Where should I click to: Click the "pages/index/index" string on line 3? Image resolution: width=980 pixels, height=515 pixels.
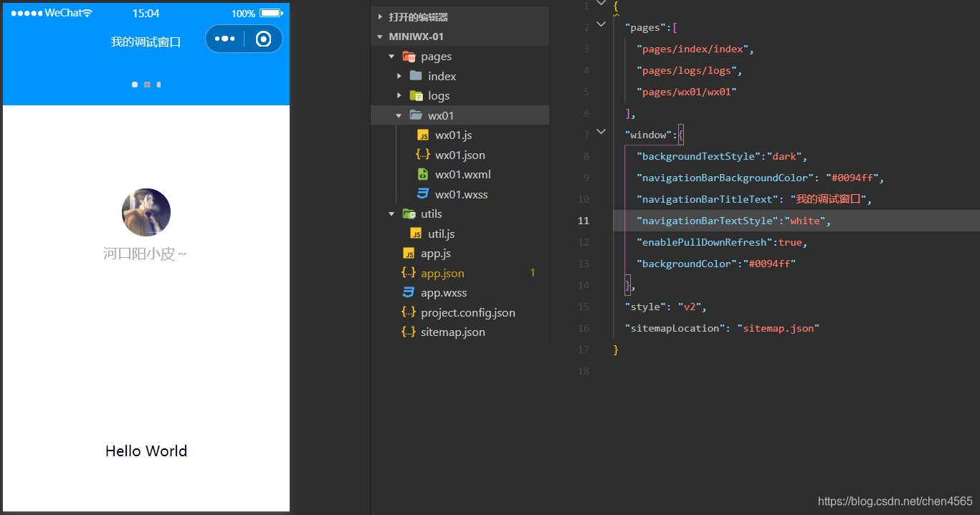point(693,49)
